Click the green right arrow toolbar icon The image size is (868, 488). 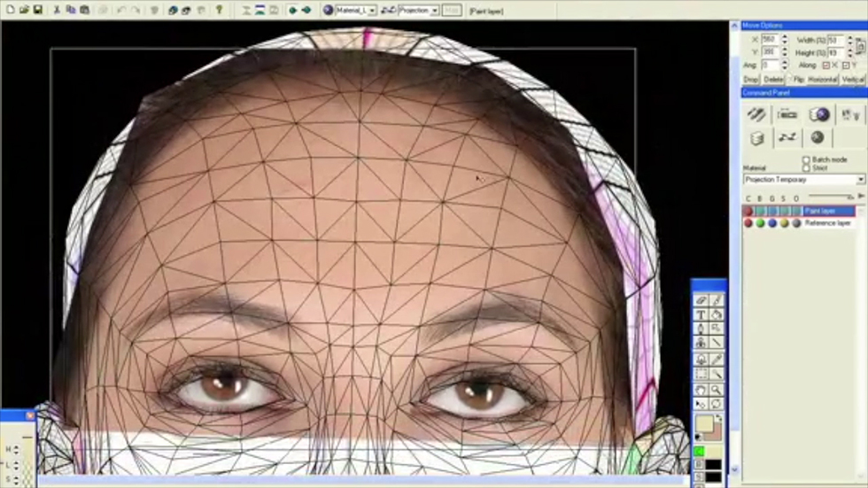306,10
